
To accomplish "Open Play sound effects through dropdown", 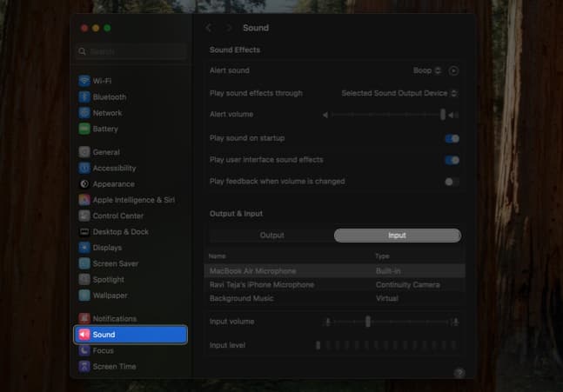I will tap(399, 93).
